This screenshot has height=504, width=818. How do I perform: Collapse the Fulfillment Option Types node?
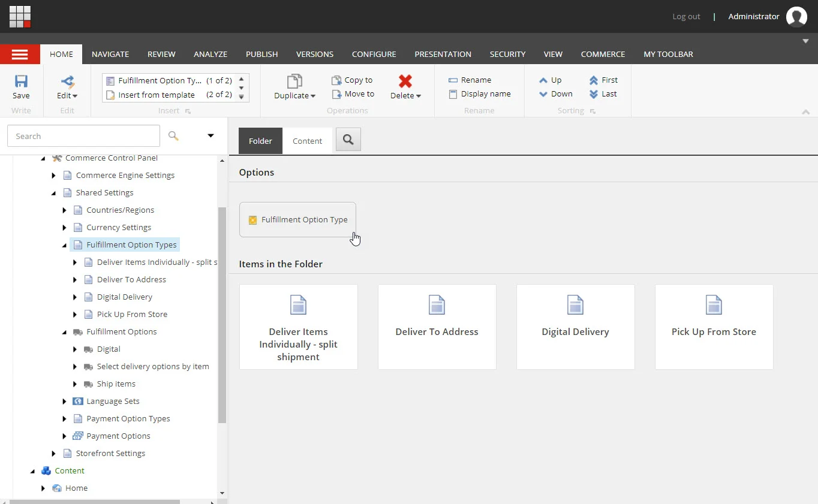coord(65,245)
